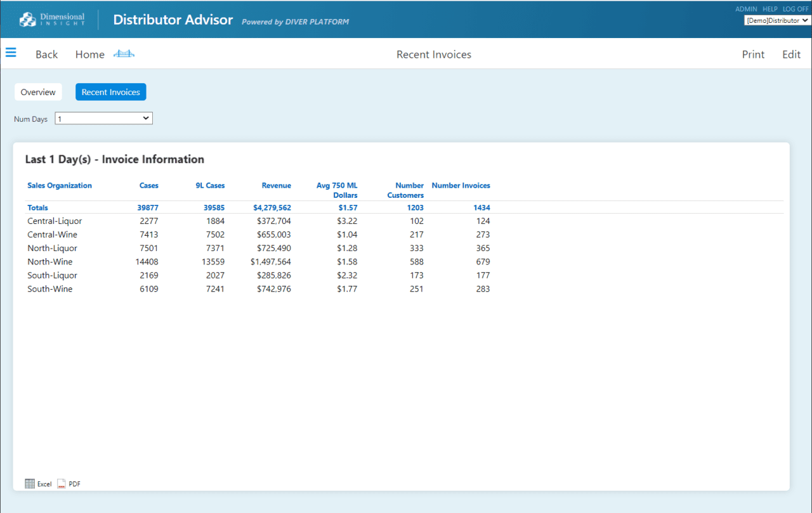This screenshot has height=513, width=812.
Task: Open the ADMIN link
Action: [x=746, y=8]
